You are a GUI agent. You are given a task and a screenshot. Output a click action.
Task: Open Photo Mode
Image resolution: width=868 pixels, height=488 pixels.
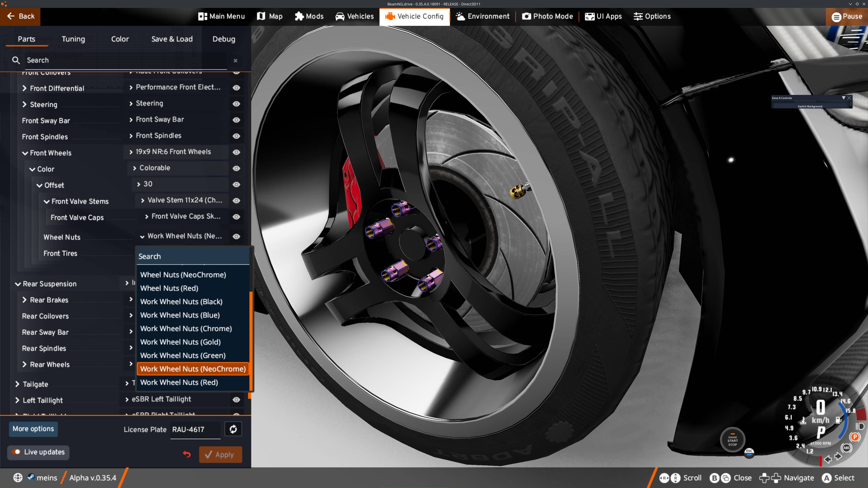point(547,16)
